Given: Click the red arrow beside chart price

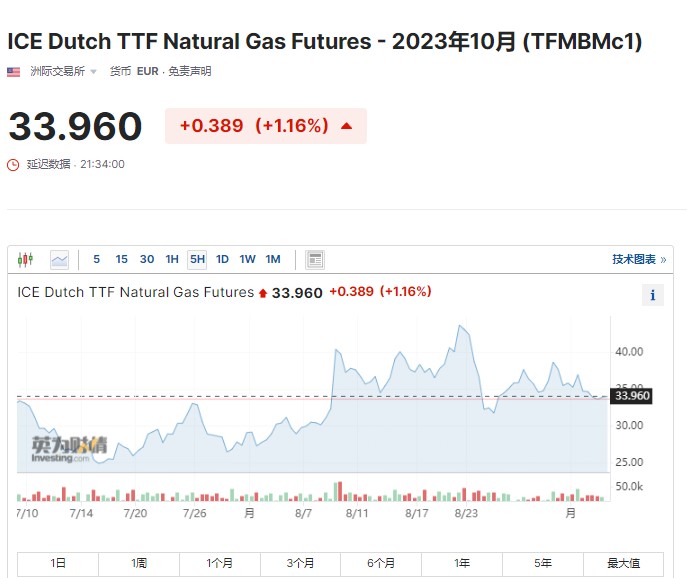Looking at the screenshot, I should (263, 293).
